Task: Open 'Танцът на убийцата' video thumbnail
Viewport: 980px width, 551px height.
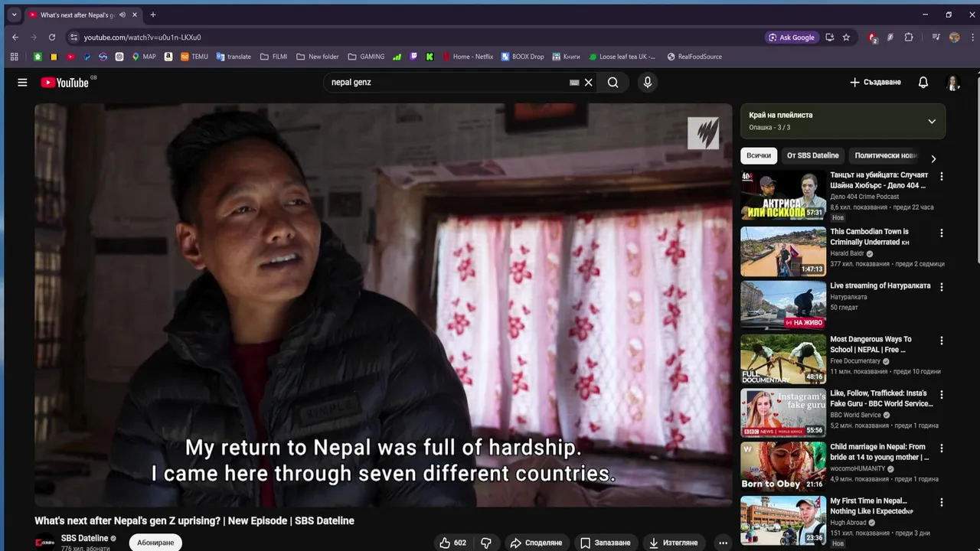Action: [782, 195]
